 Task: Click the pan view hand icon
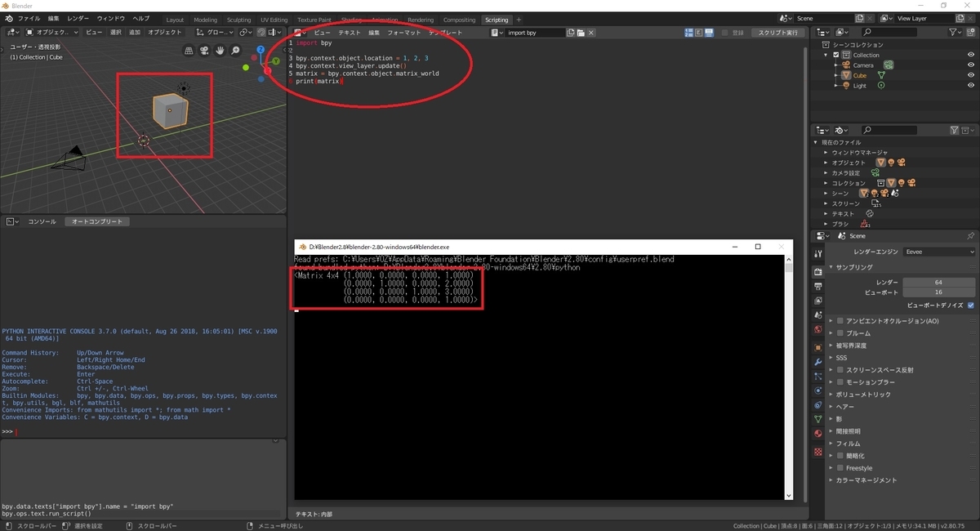tap(220, 51)
